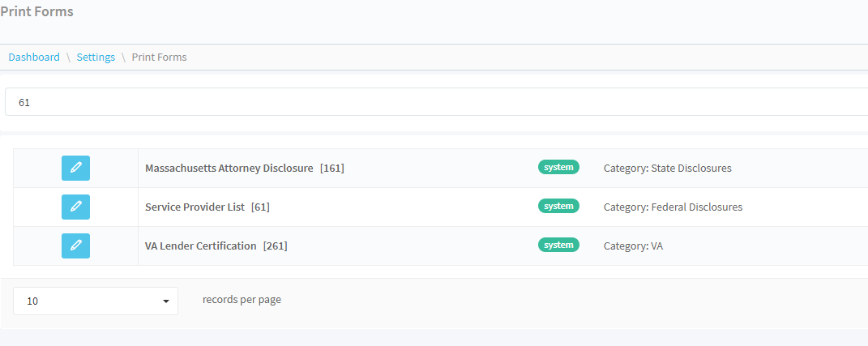This screenshot has height=346, width=868.
Task: Select Massachusetts Attorney Disclosure form name
Action: click(229, 169)
